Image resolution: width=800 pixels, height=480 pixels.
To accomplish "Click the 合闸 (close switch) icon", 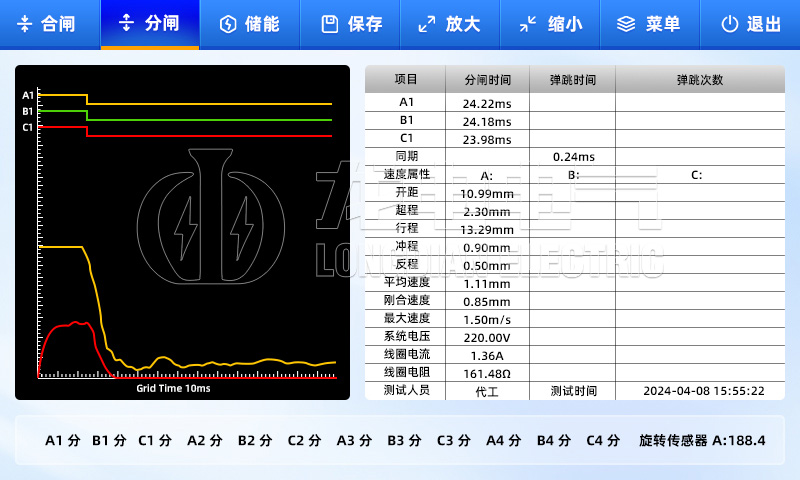I will 25,24.
